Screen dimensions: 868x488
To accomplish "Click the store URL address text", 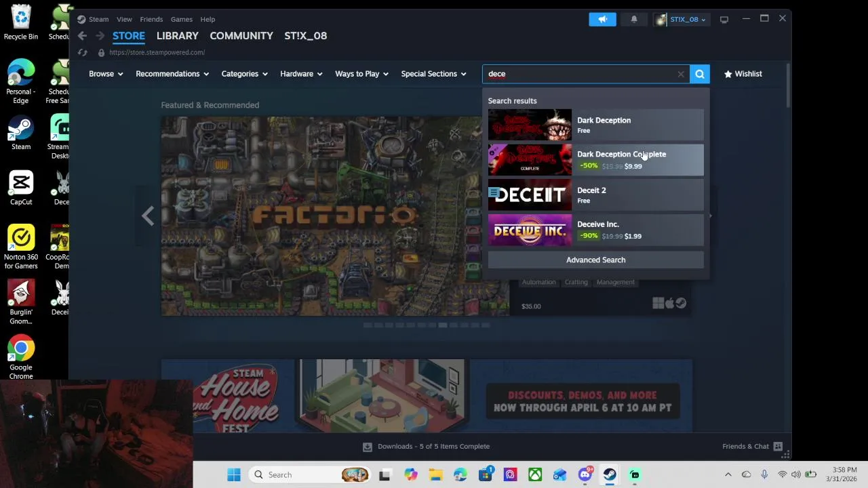I will tap(157, 52).
